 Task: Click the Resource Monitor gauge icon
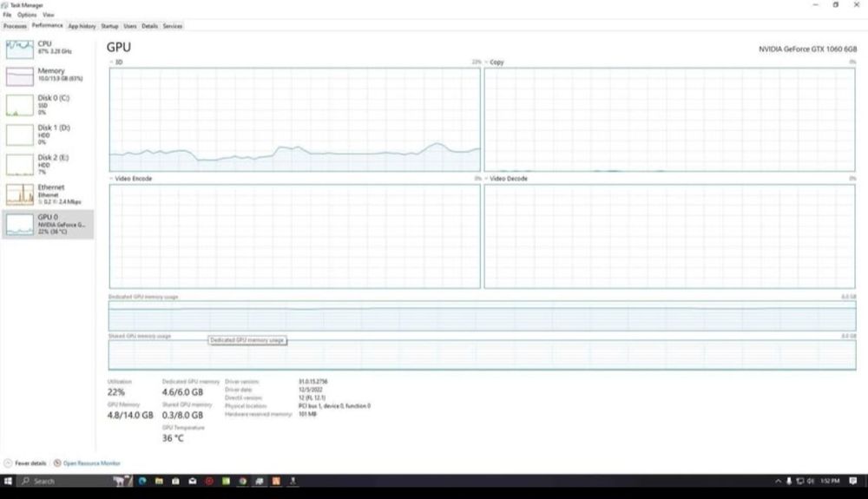pos(57,463)
